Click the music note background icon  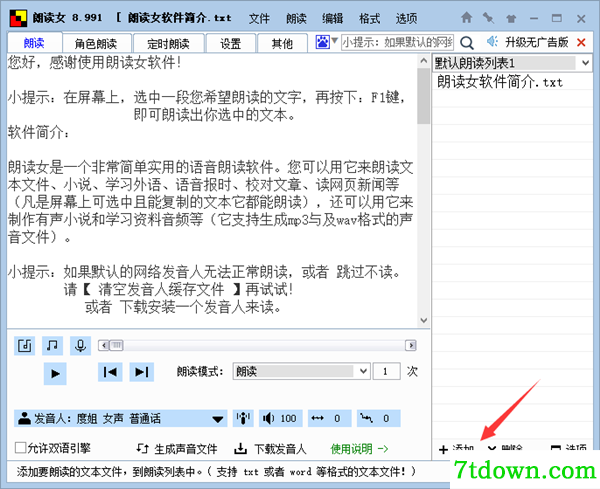(x=52, y=346)
